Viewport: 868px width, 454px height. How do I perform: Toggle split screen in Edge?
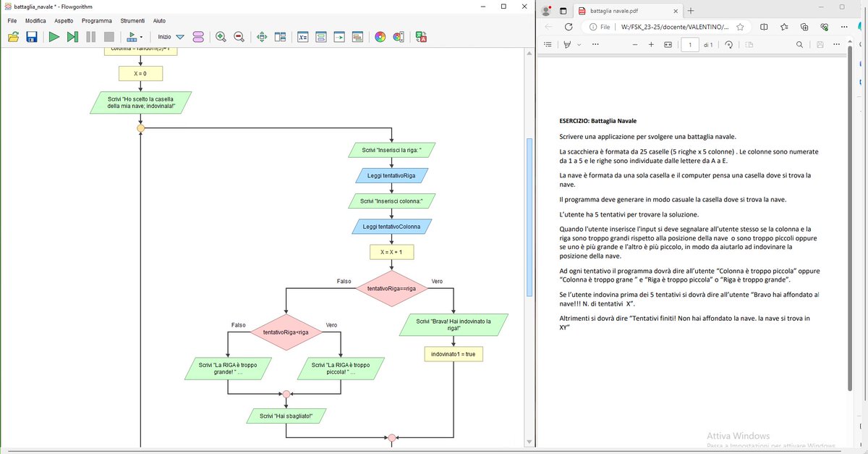(x=765, y=27)
